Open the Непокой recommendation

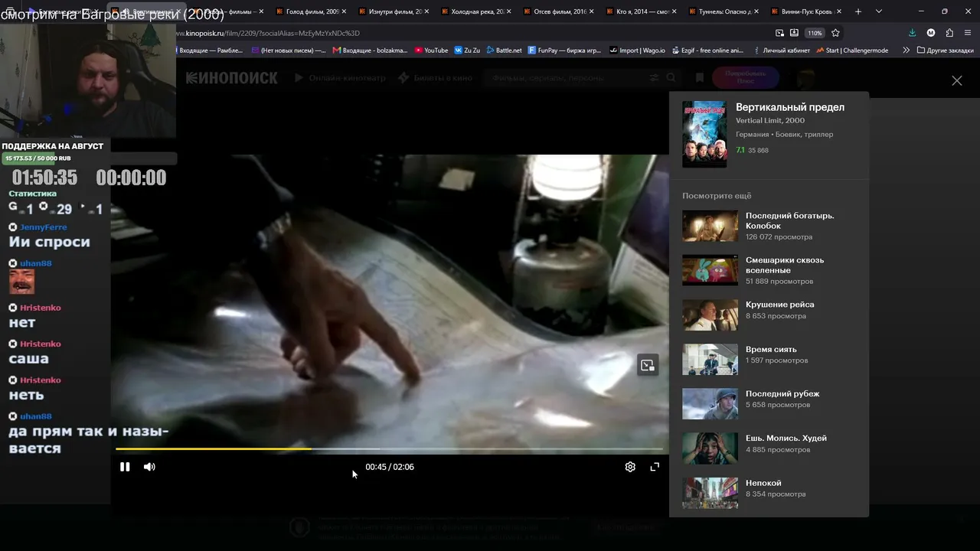769,493
